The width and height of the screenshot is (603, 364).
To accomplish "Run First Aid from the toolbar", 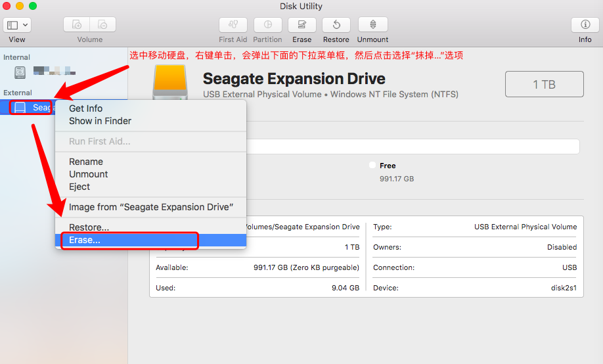I will tap(233, 24).
